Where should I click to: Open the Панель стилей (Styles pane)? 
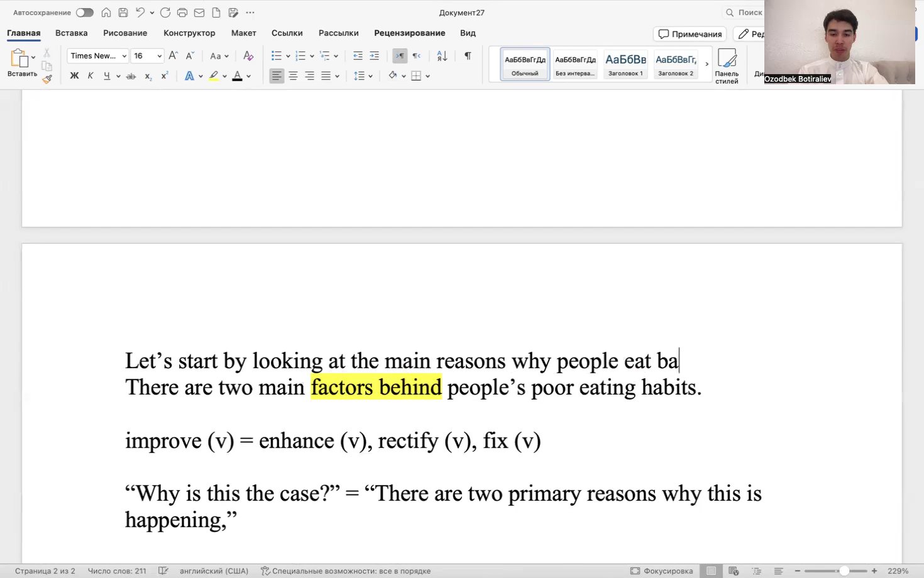pyautogui.click(x=727, y=64)
